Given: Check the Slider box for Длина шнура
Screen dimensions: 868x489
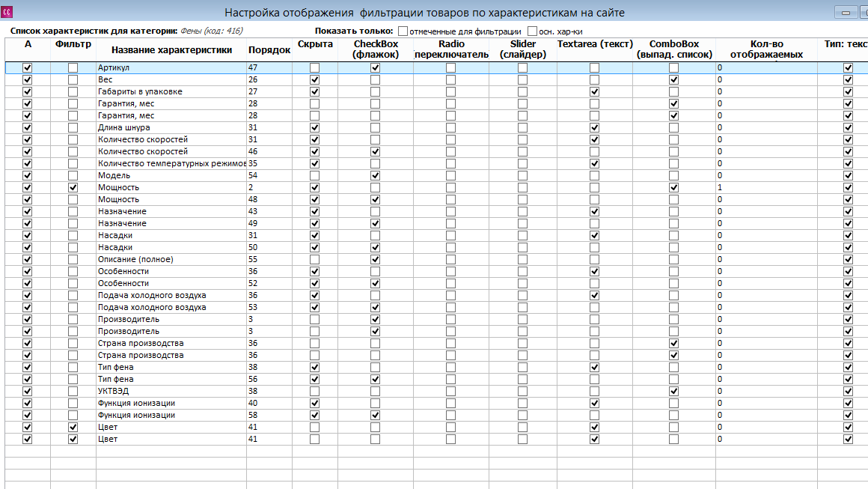Looking at the screenshot, I should [x=522, y=127].
